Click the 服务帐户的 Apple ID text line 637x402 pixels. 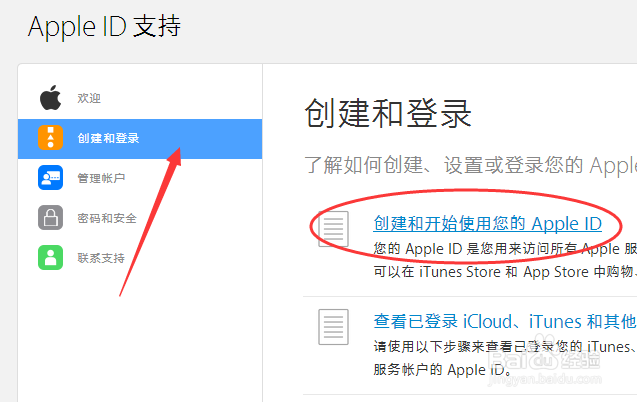(441, 370)
